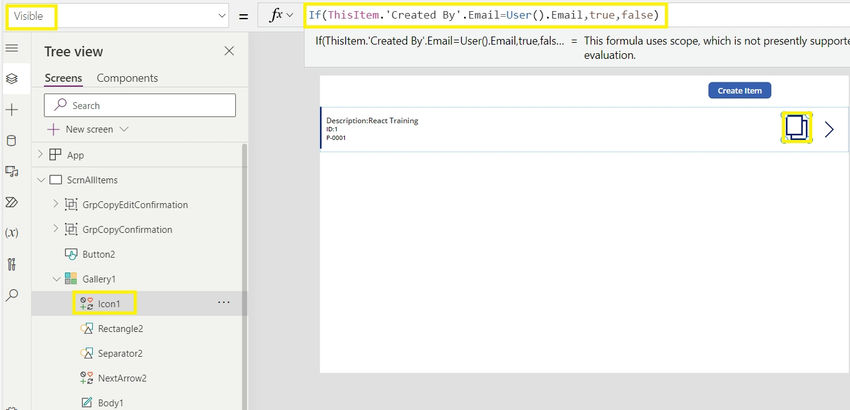Open the Media icon in the left rail
The image size is (850, 410).
(x=11, y=172)
